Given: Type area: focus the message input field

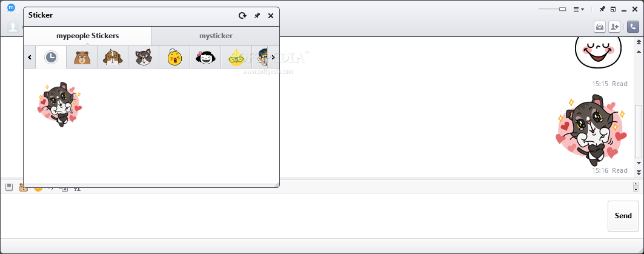Looking at the screenshot, I should pyautogui.click(x=303, y=216).
